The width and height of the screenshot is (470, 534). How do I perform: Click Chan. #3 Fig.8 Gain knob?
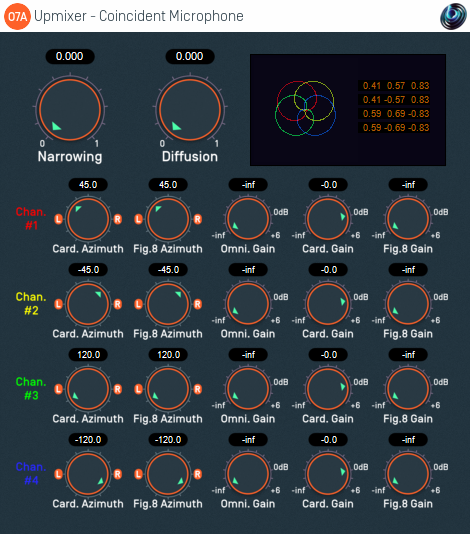[408, 389]
